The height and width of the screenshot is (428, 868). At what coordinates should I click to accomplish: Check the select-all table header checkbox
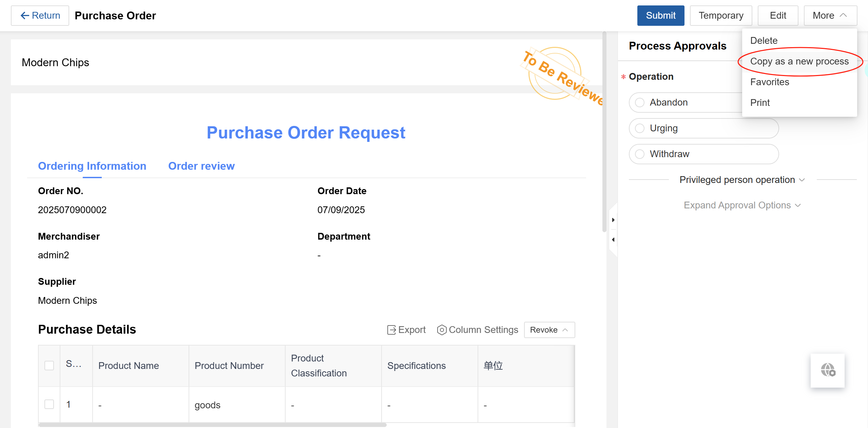[x=49, y=366]
